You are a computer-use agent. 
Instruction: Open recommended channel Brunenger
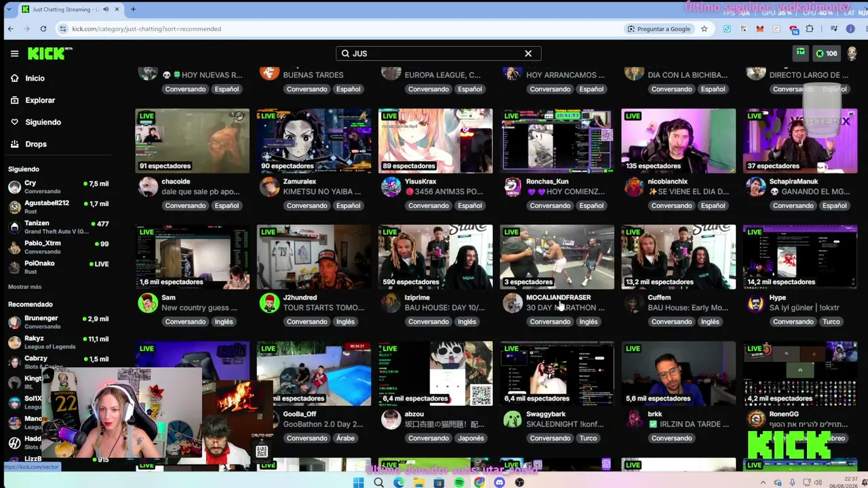coord(58,322)
